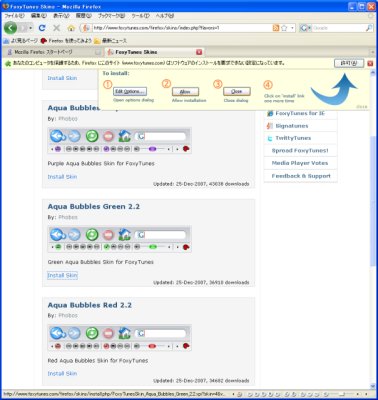Viewport: 378px width, 400px height.
Task: Open the 編集(E) menu
Action: point(39,16)
